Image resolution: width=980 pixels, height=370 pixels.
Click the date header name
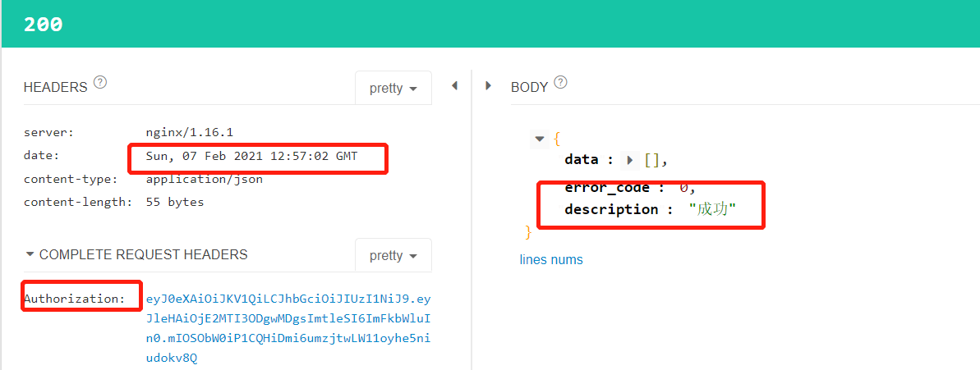point(41,156)
